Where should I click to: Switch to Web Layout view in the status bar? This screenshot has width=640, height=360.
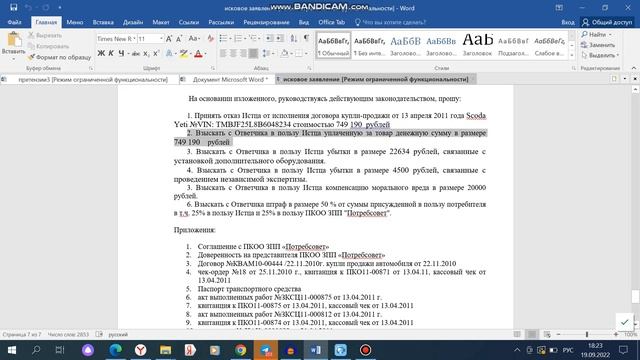pyautogui.click(x=547, y=334)
